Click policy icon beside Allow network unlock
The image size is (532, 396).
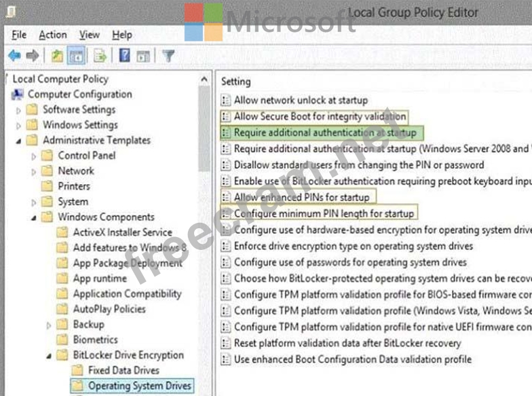(x=225, y=101)
